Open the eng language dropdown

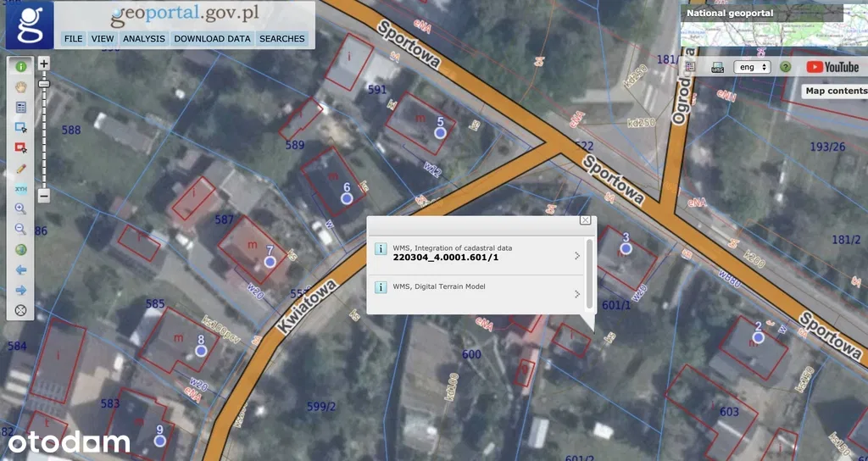coord(751,67)
